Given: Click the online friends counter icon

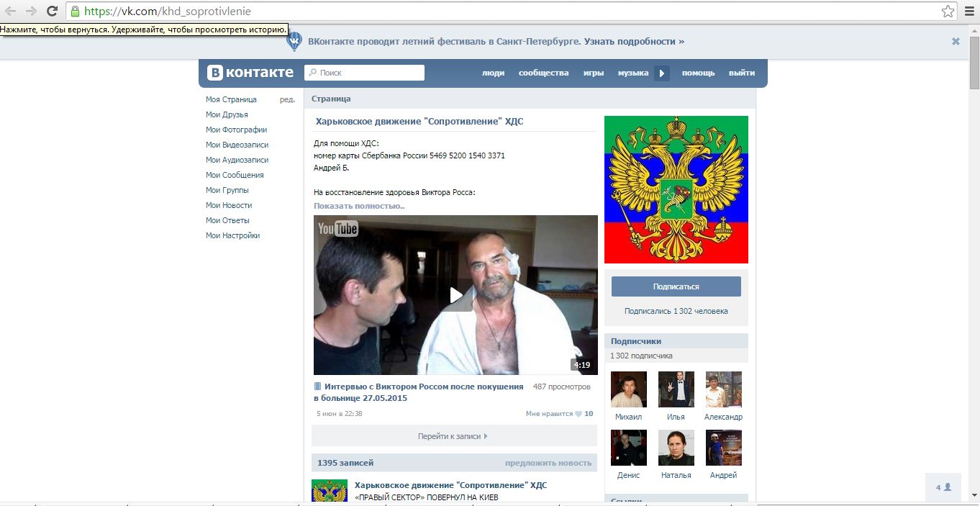Looking at the screenshot, I should click(943, 487).
